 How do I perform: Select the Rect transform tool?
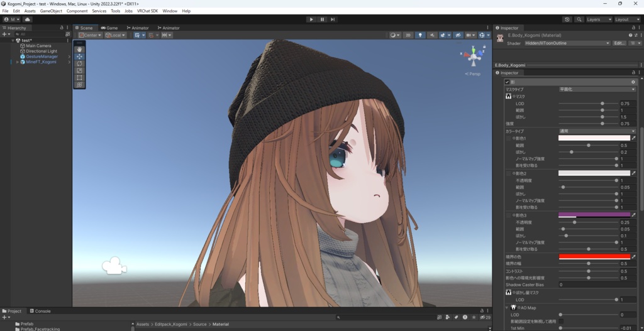pos(79,77)
